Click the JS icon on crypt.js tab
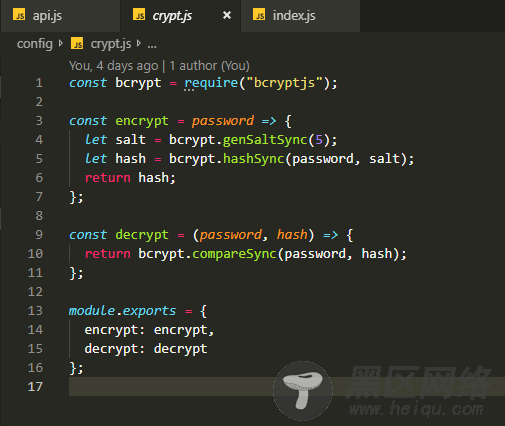The width and height of the screenshot is (505, 426). [139, 15]
